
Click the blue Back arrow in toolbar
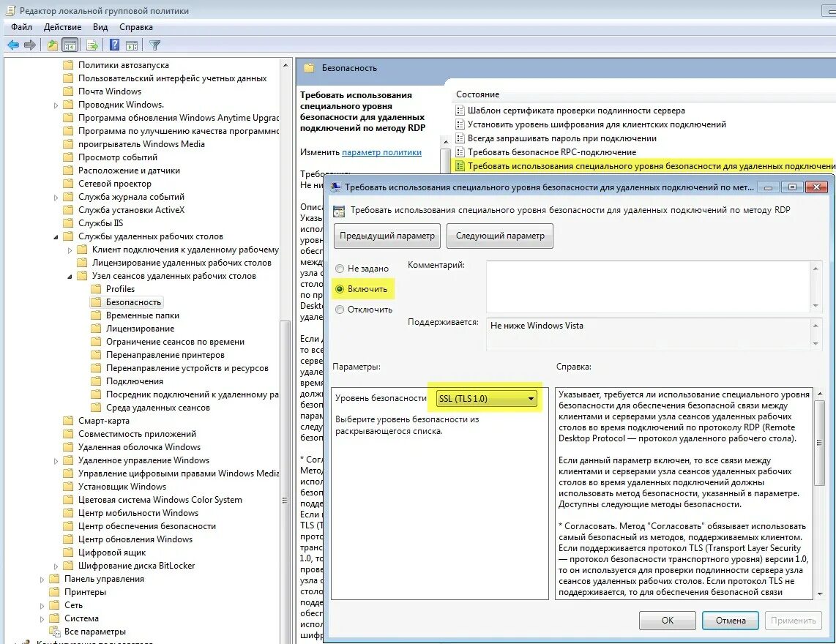coord(12,45)
